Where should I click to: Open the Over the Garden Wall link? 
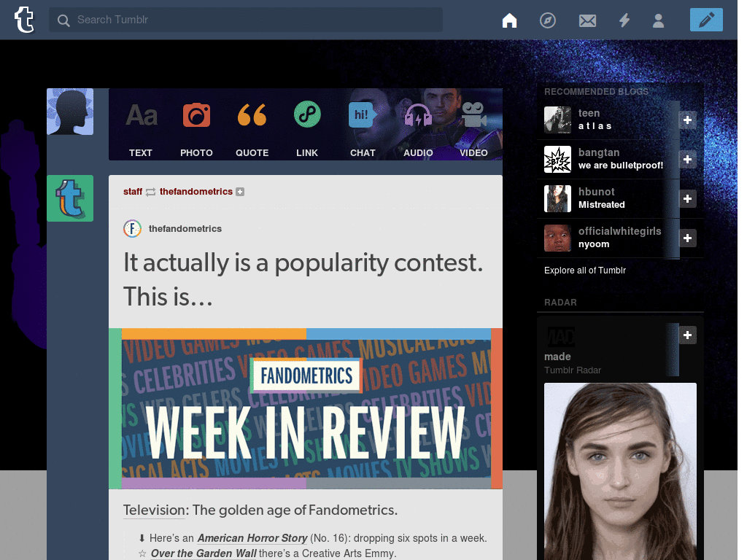[204, 553]
